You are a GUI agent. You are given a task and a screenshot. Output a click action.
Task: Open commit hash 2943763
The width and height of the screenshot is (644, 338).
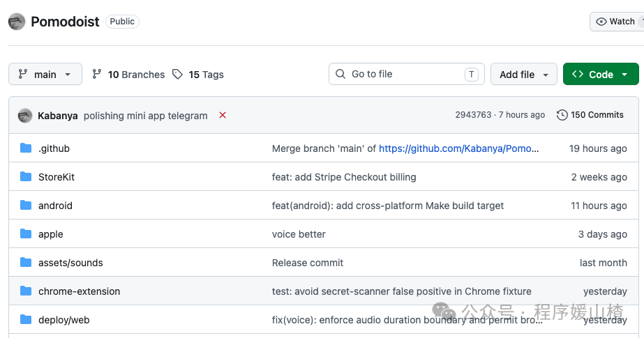click(473, 115)
